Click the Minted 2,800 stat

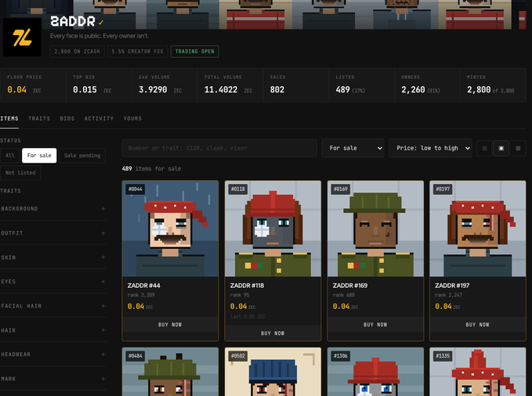[493, 85]
